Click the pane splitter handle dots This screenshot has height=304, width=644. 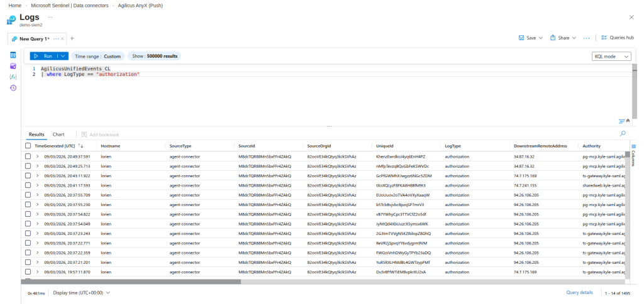328,126
